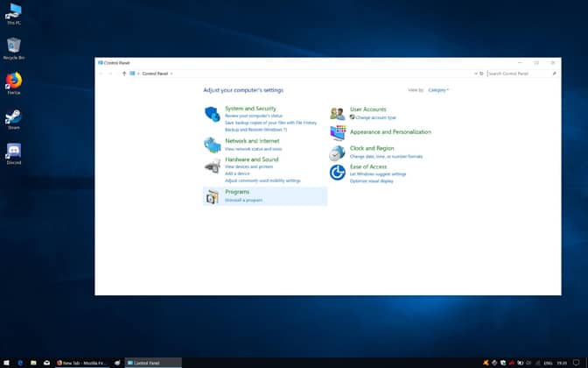
Task: Open the Action Center notifications icon
Action: 576,363
